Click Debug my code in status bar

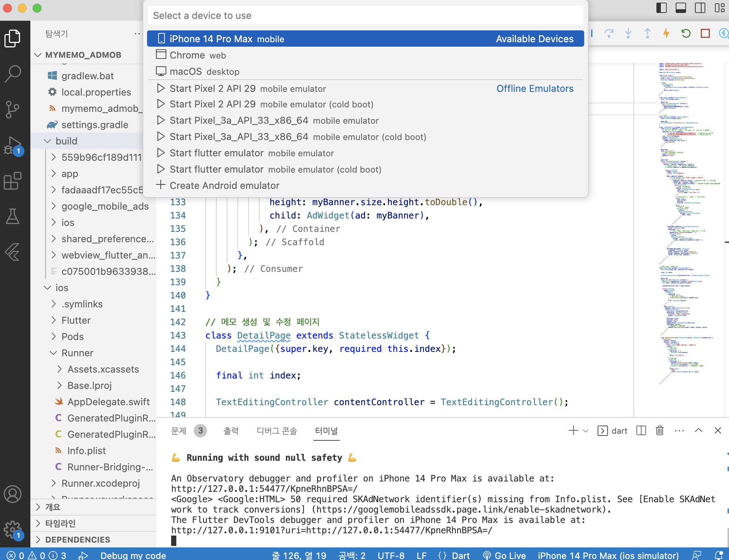(x=133, y=555)
